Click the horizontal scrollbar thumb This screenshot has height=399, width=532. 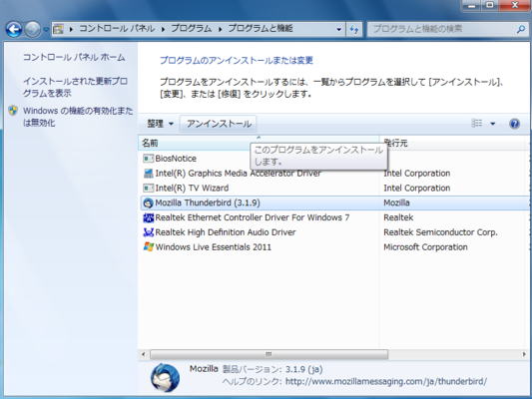268,354
